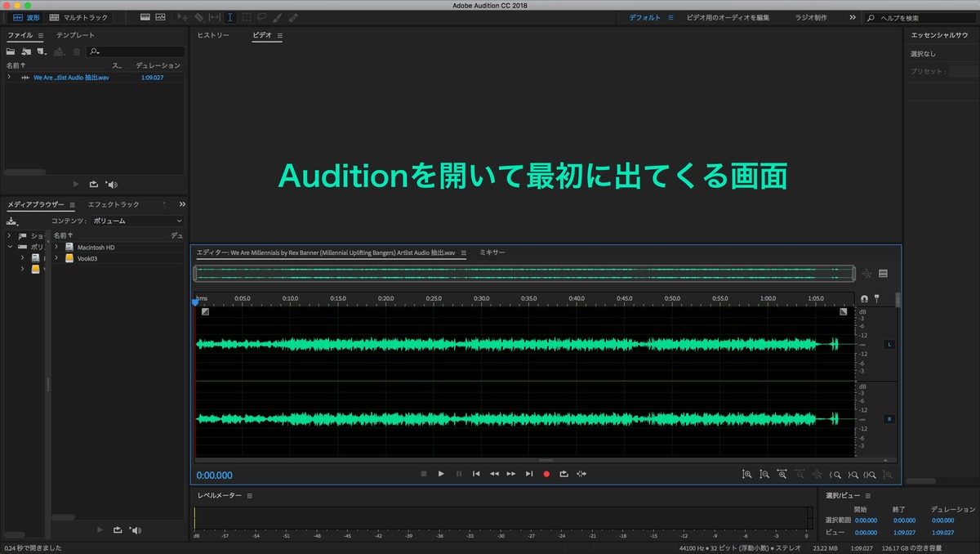Select the Lasso Selection tool
The width and height of the screenshot is (980, 554).
click(261, 16)
